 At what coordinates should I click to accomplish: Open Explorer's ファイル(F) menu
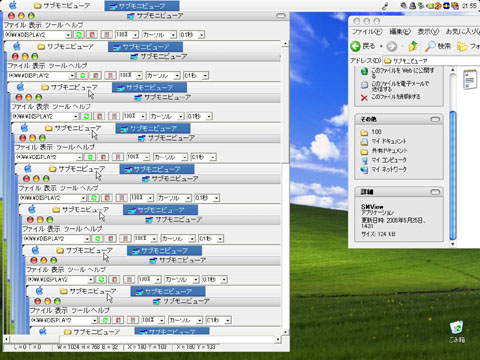coord(367,32)
